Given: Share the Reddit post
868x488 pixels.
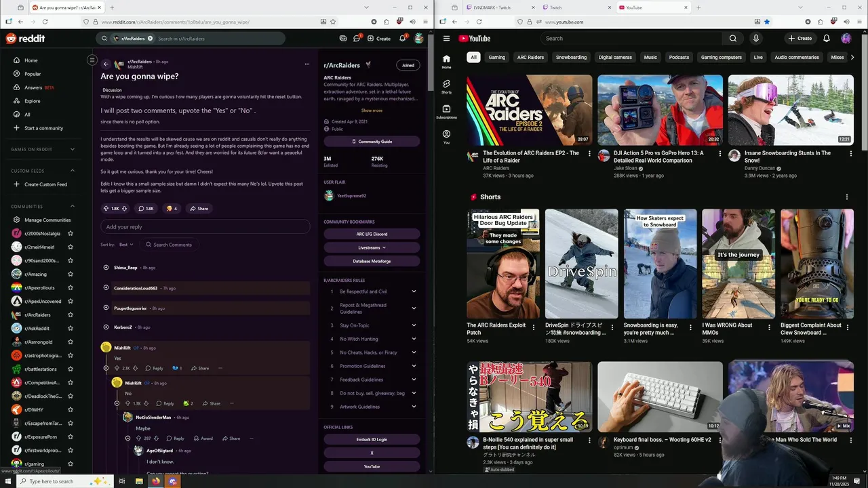Looking at the screenshot, I should click(199, 209).
